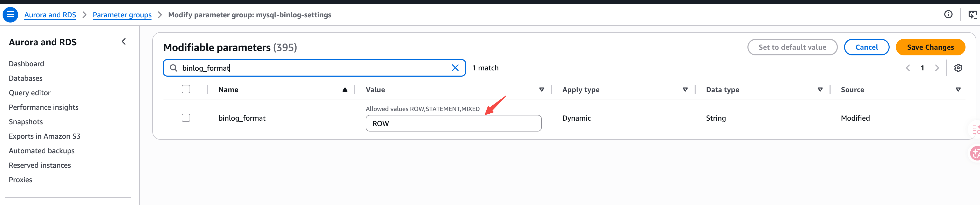This screenshot has height=205, width=980.
Task: Toggle the select-all parameters checkbox
Action: (186, 89)
